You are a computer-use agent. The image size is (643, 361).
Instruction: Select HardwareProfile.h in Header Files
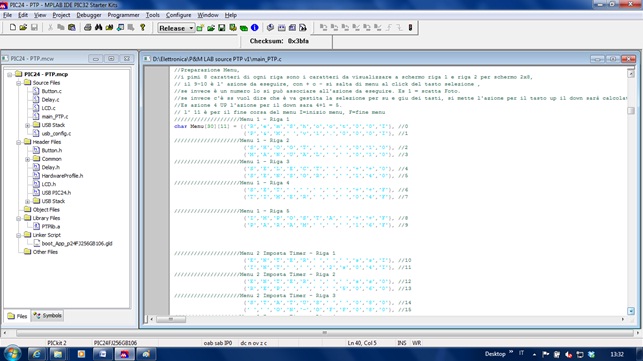(x=62, y=176)
